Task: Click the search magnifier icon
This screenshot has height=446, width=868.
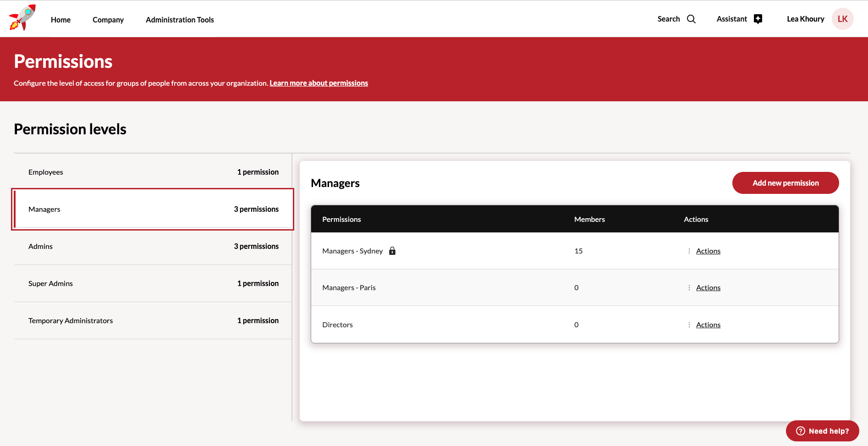Action: point(691,19)
